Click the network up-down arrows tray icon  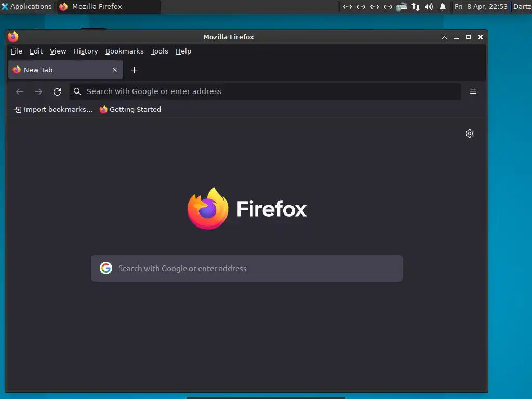pos(415,7)
